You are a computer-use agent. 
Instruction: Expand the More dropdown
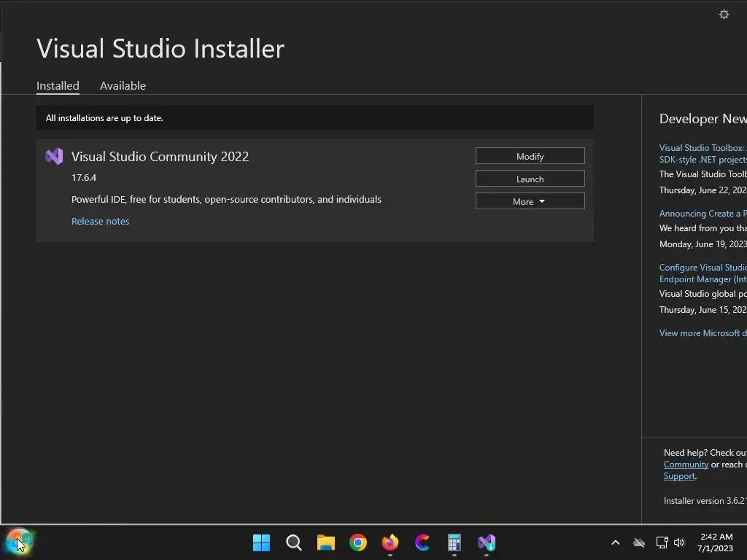tap(530, 201)
